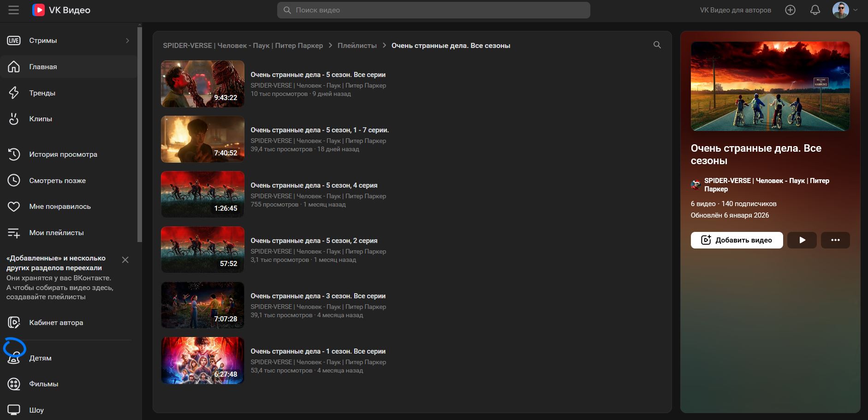
Task: Open the three-dot playlist options menu
Action: point(835,240)
